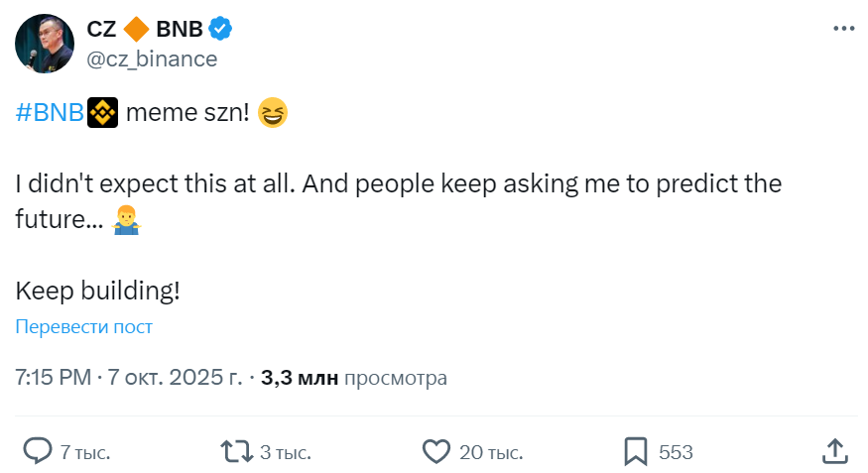
Task: Click the laughing emoji in post
Action: tap(273, 114)
